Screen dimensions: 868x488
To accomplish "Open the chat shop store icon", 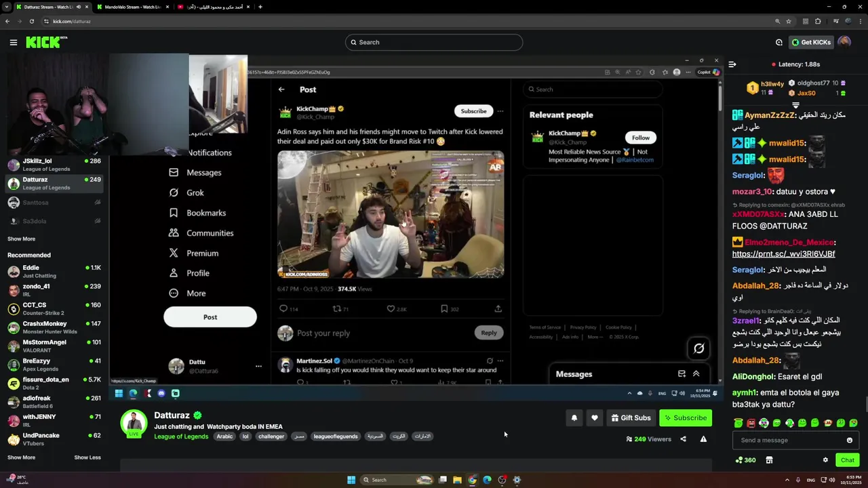I will pyautogui.click(x=769, y=460).
